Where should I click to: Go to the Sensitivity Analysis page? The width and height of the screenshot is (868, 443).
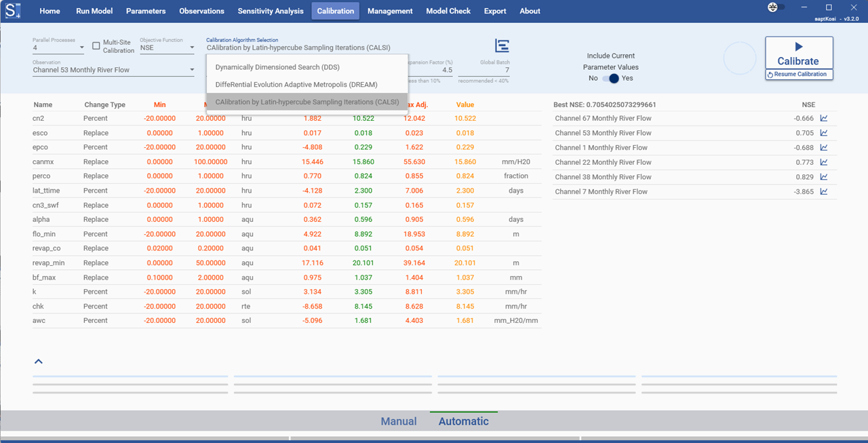click(269, 10)
